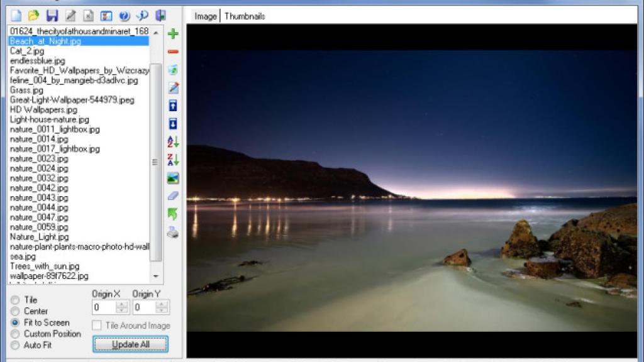The width and height of the screenshot is (644, 362).
Task: Switch to the Thumbnails tab
Action: click(x=245, y=16)
